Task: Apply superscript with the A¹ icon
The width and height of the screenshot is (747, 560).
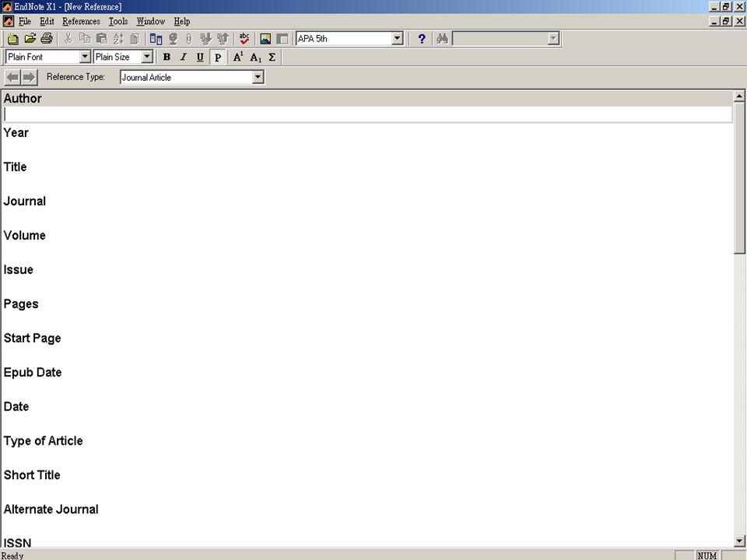Action: [238, 57]
